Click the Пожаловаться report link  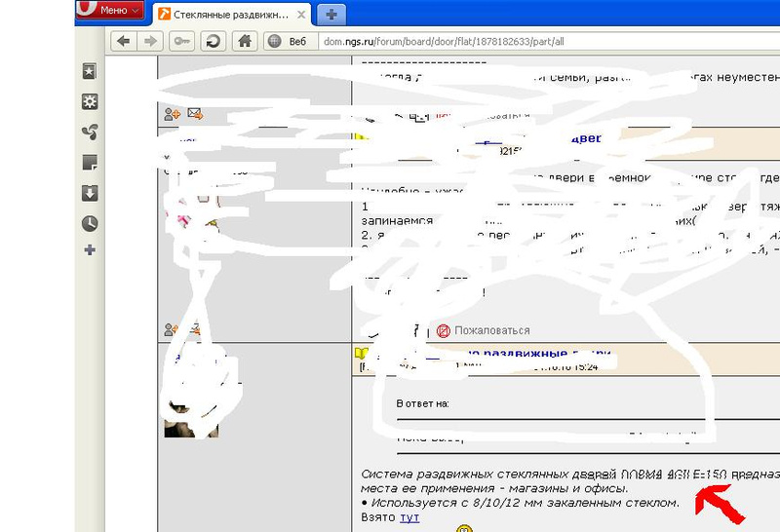(x=492, y=330)
